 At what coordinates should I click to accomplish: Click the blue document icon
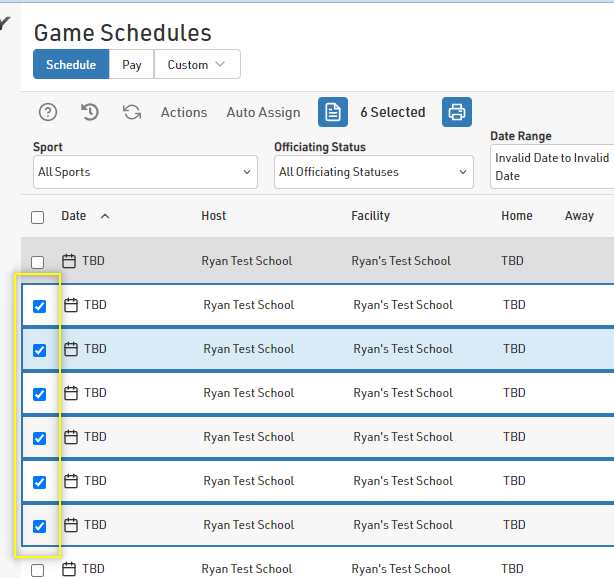click(x=333, y=112)
